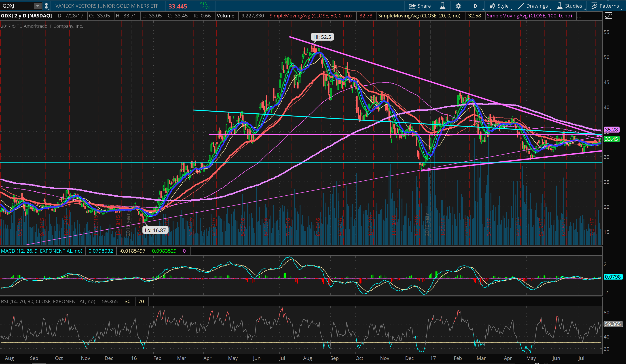The height and width of the screenshot is (364, 626).
Task: Open Edit Studies flask icon
Action: click(442, 6)
